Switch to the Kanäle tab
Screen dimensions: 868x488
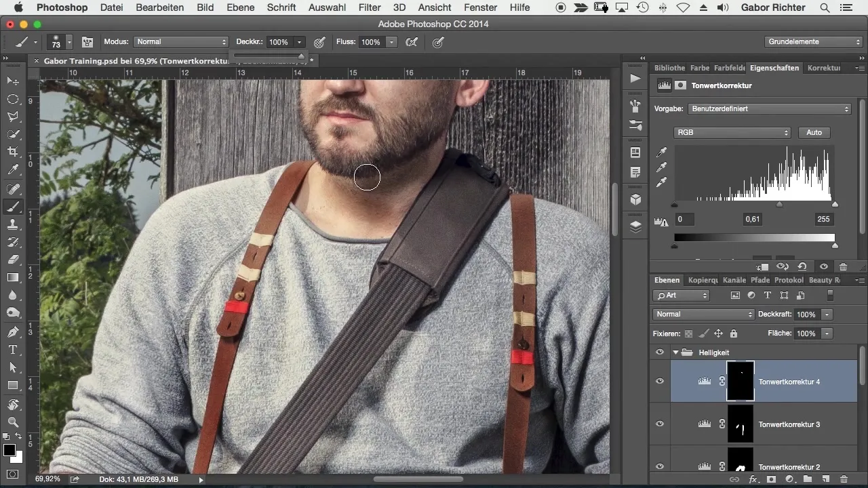point(734,280)
